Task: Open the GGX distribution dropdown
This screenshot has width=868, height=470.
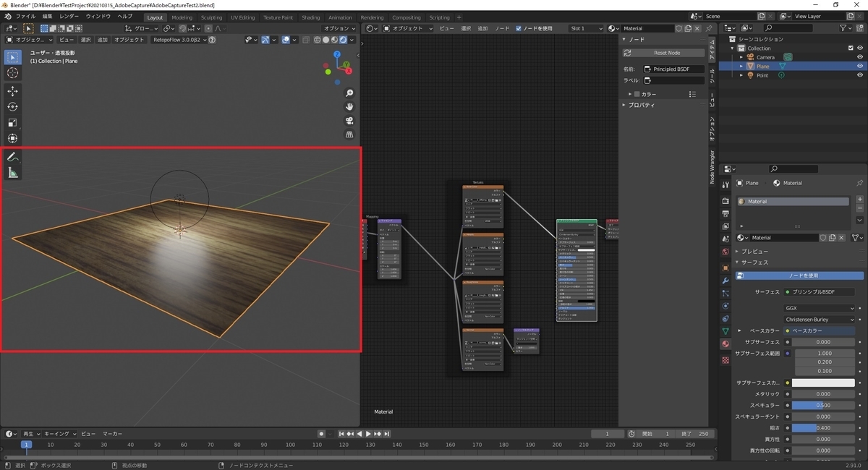Action: 820,308
